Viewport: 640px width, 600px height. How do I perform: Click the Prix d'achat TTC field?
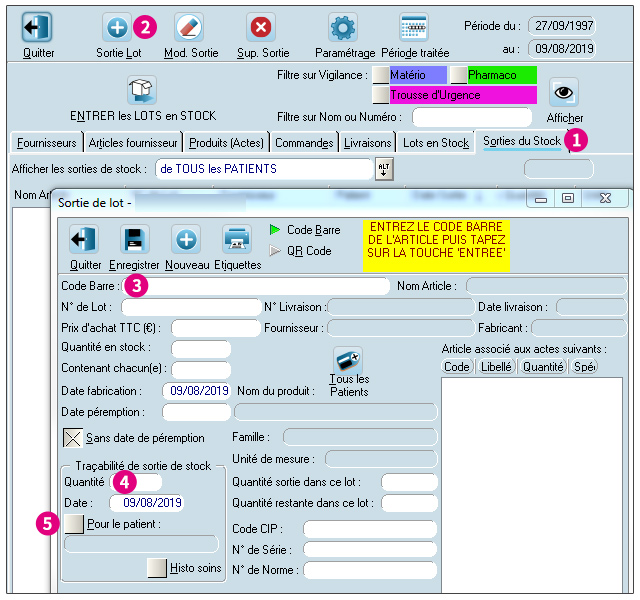point(216,328)
